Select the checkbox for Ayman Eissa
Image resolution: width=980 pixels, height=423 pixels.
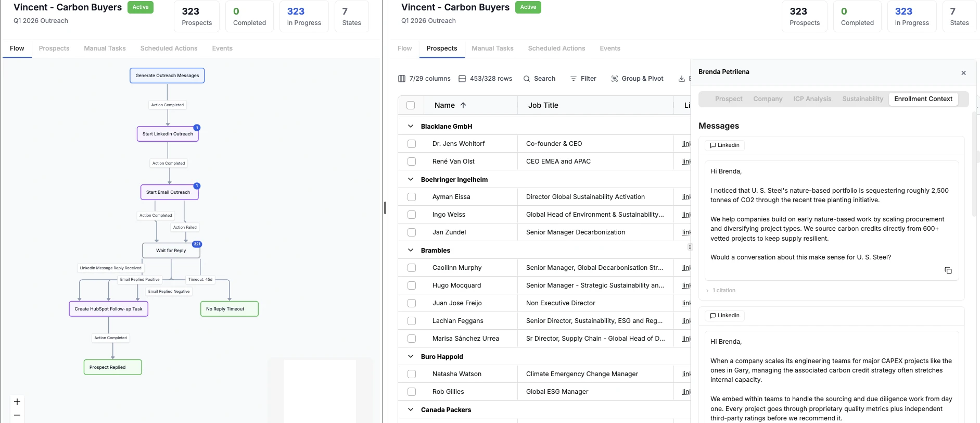tap(412, 197)
